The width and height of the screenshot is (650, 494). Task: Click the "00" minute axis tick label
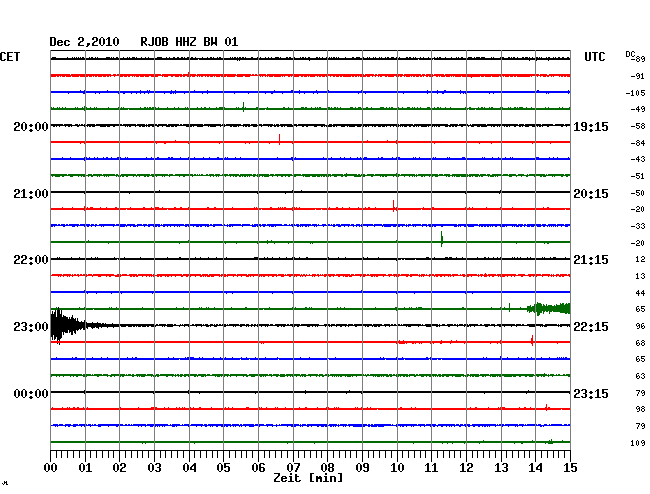tap(51, 468)
